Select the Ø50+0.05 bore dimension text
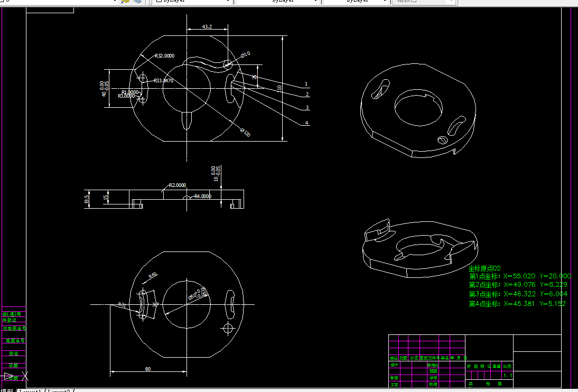This screenshot has width=578, height=392. (198, 294)
